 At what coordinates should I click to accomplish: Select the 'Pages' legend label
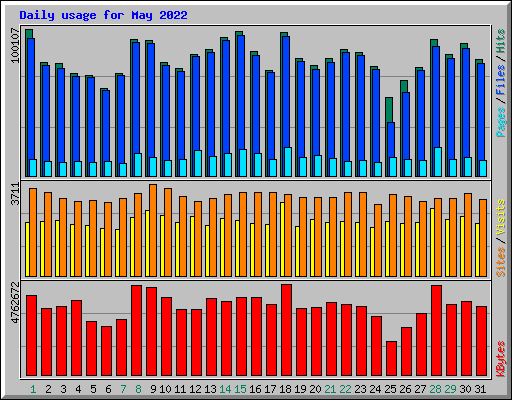pyautogui.click(x=501, y=122)
